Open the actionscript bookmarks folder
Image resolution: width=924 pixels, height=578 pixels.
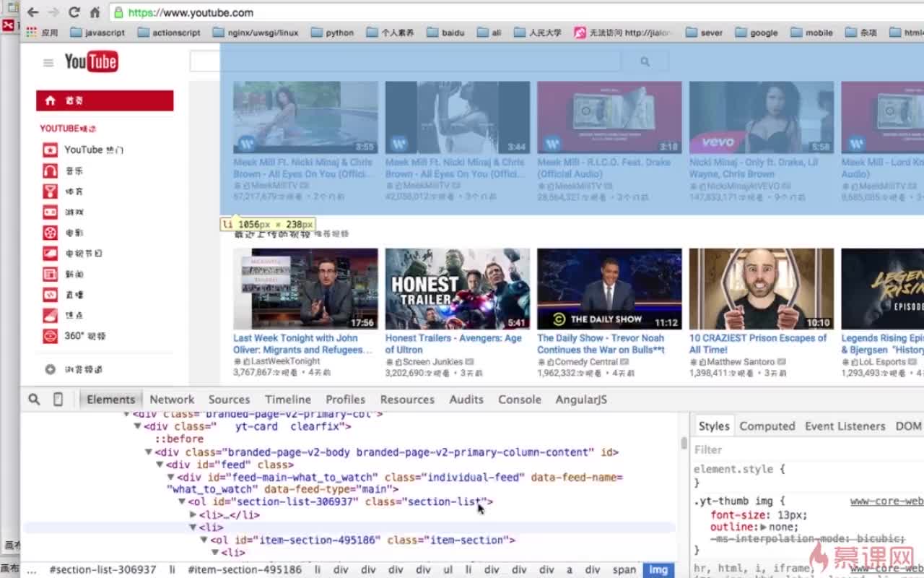pyautogui.click(x=169, y=33)
